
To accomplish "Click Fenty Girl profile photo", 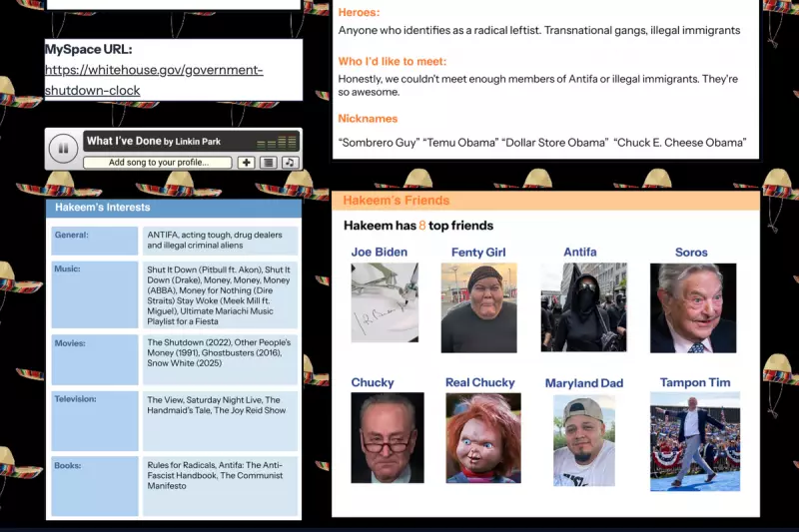I will [x=479, y=307].
